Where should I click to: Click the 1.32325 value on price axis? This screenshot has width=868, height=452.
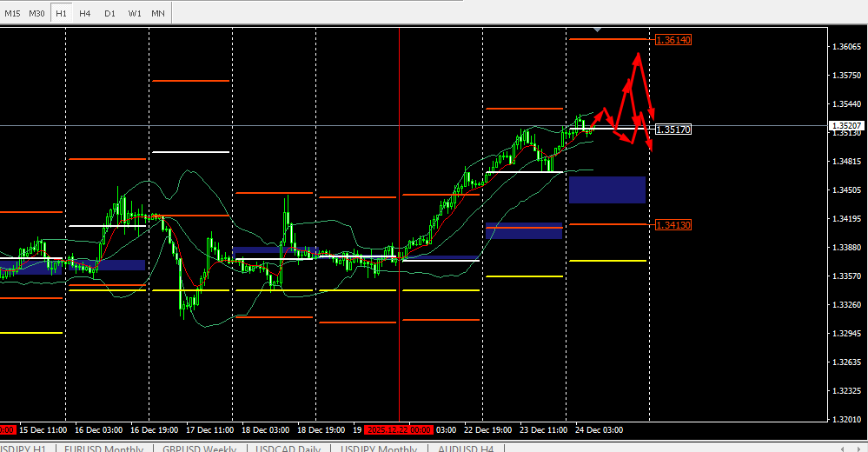(x=846, y=390)
